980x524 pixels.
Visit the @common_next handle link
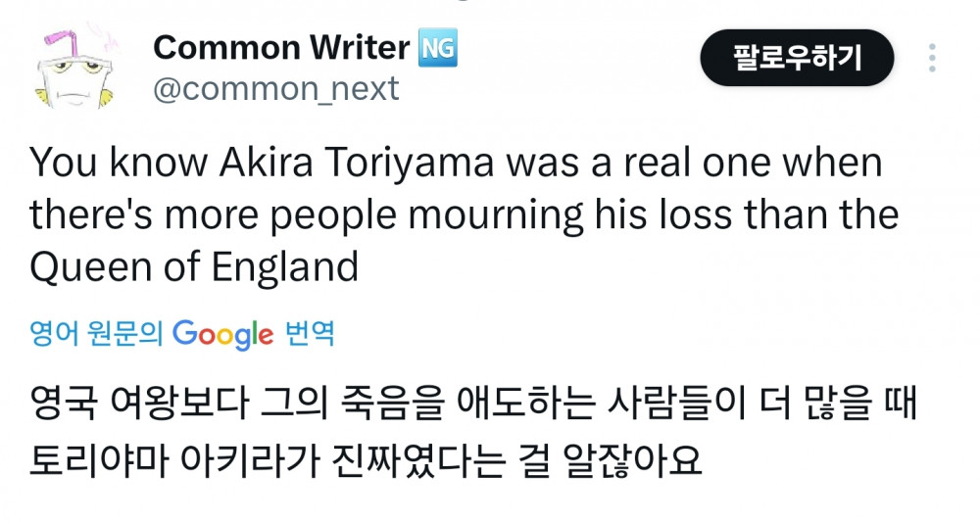pyautogui.click(x=275, y=89)
